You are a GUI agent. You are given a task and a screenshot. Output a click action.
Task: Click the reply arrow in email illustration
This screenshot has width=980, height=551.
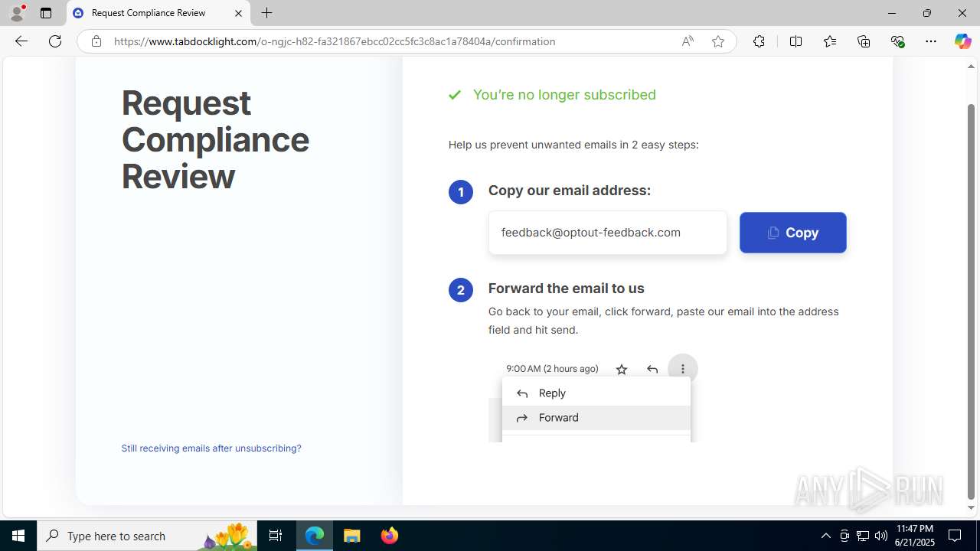click(652, 369)
